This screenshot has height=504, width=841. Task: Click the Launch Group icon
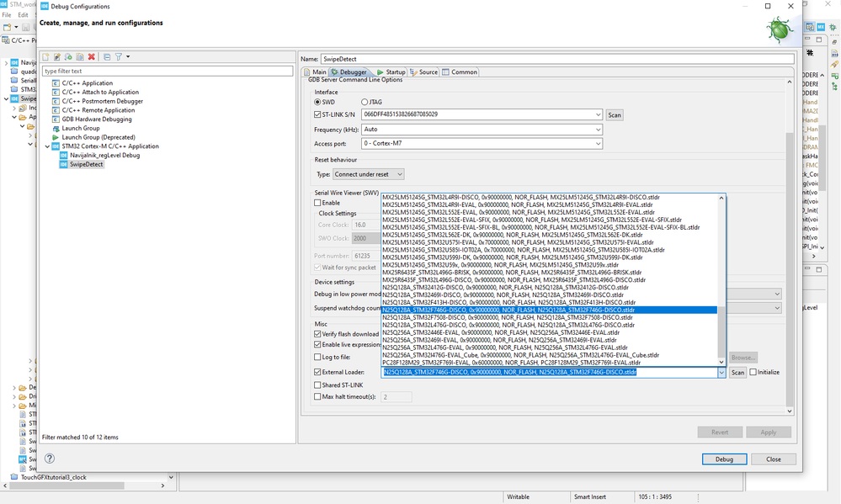tap(56, 128)
